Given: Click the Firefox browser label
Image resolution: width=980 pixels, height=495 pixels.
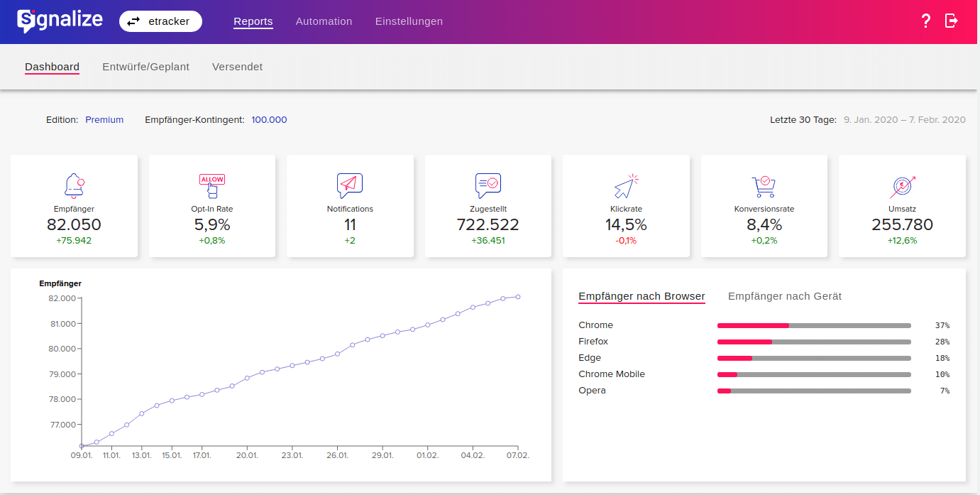Looking at the screenshot, I should pyautogui.click(x=593, y=342).
